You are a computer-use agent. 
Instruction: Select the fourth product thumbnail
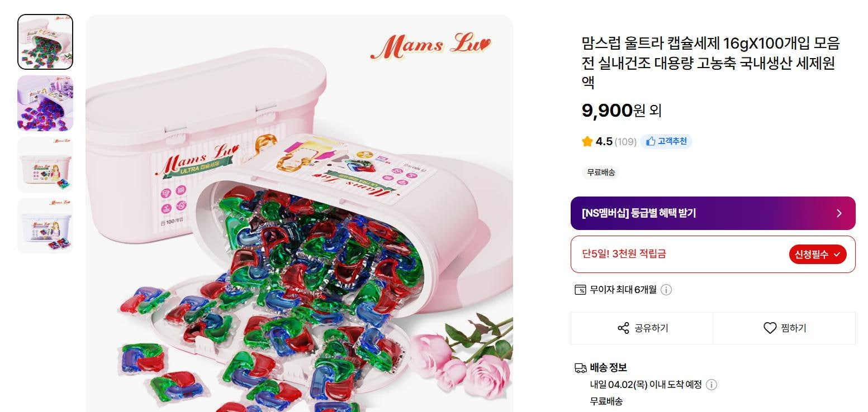point(45,226)
